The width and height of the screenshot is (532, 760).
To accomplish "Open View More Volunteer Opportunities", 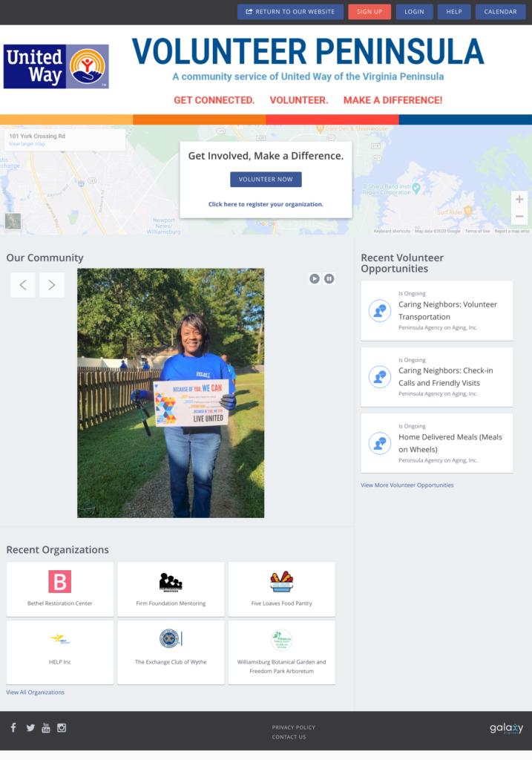I will point(407,485).
